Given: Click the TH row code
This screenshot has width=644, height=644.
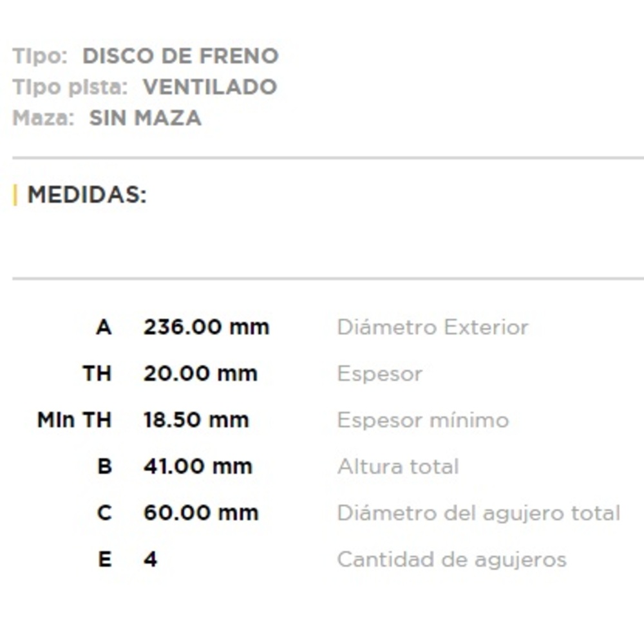Looking at the screenshot, I should pos(97,374).
